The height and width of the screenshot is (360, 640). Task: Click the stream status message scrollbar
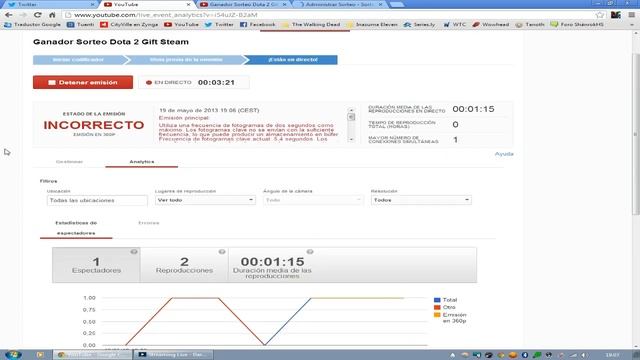(x=351, y=125)
